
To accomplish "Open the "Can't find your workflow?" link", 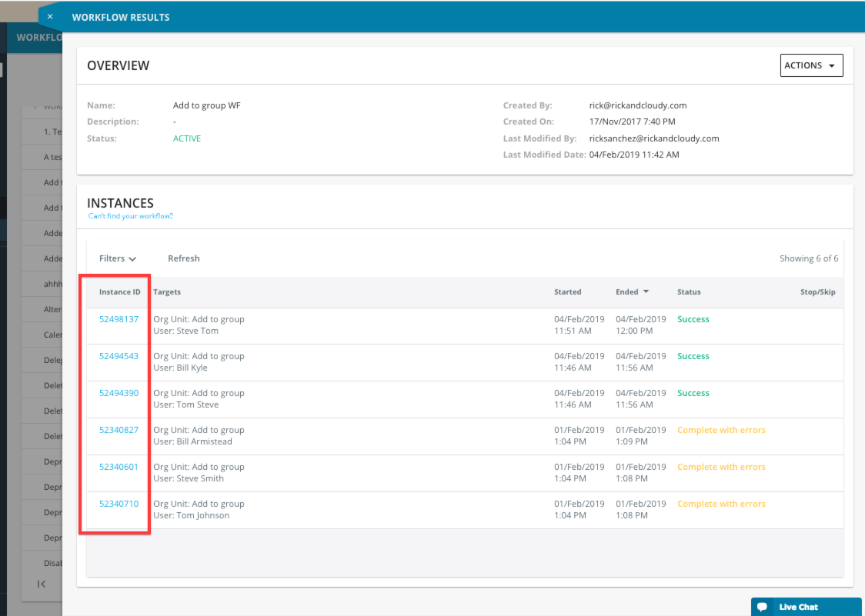I will (x=130, y=216).
